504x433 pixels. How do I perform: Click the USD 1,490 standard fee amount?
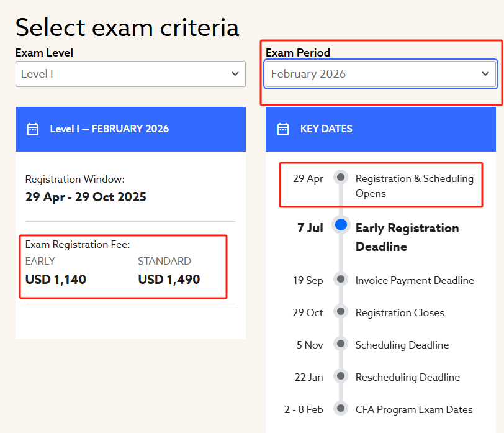[x=169, y=280]
